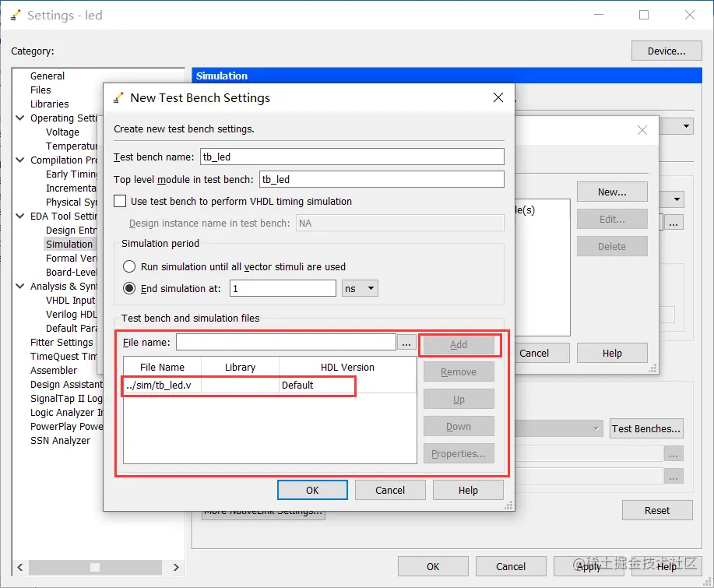The height and width of the screenshot is (588, 714).
Task: Select SSN Analyzer category
Action: pos(60,441)
